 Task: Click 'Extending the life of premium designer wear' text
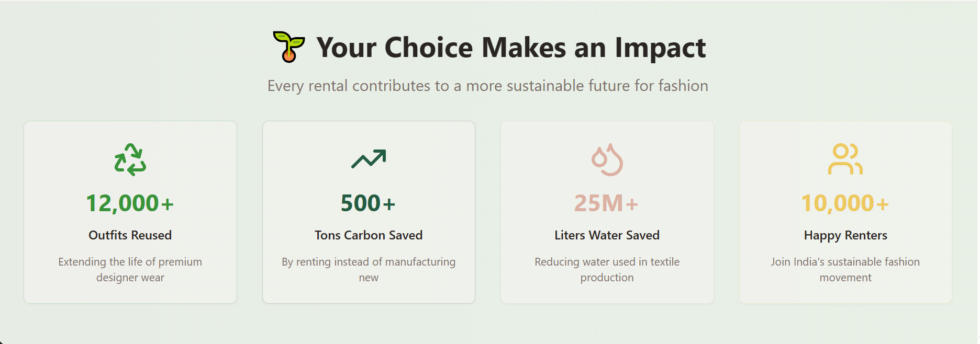tap(130, 270)
